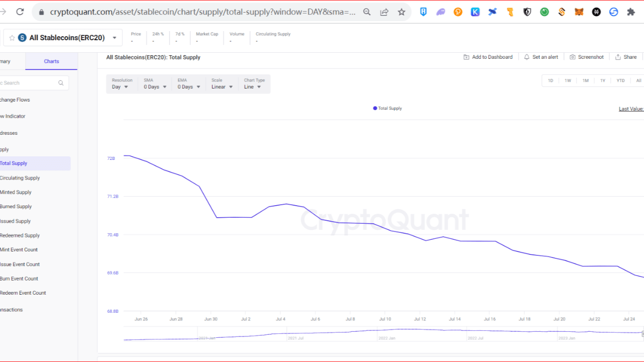Set chart range to 1M

click(x=585, y=80)
